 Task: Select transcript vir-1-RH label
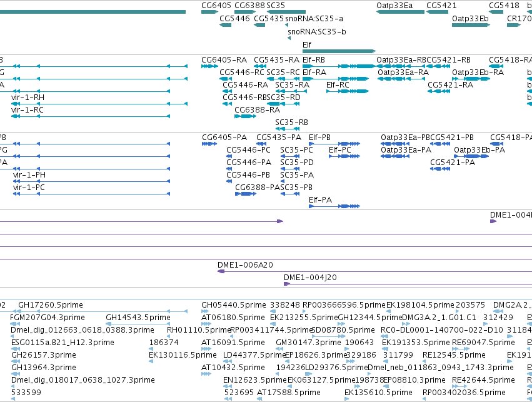pos(28,98)
